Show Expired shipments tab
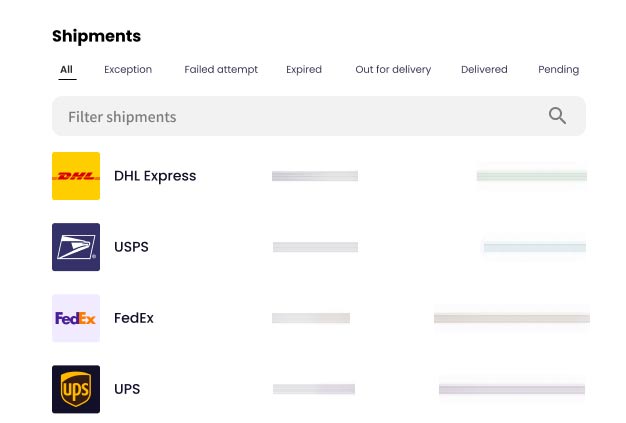Screen dimensions: 626x423 (304, 70)
